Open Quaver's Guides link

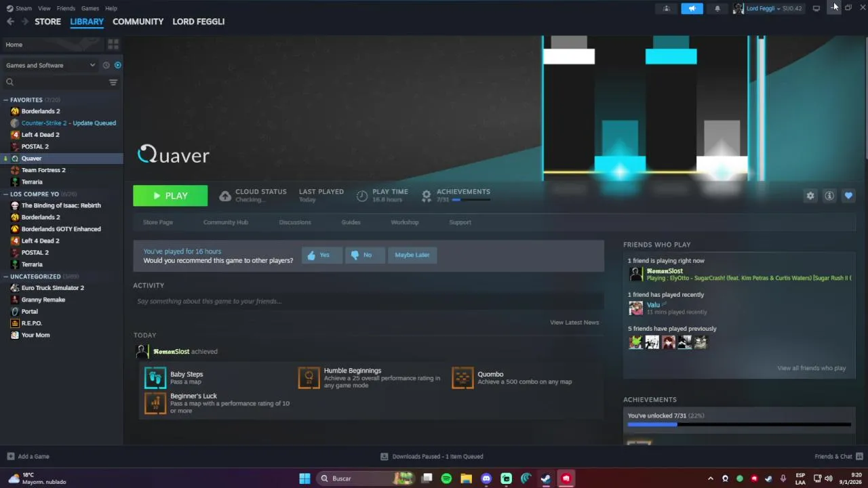point(351,222)
